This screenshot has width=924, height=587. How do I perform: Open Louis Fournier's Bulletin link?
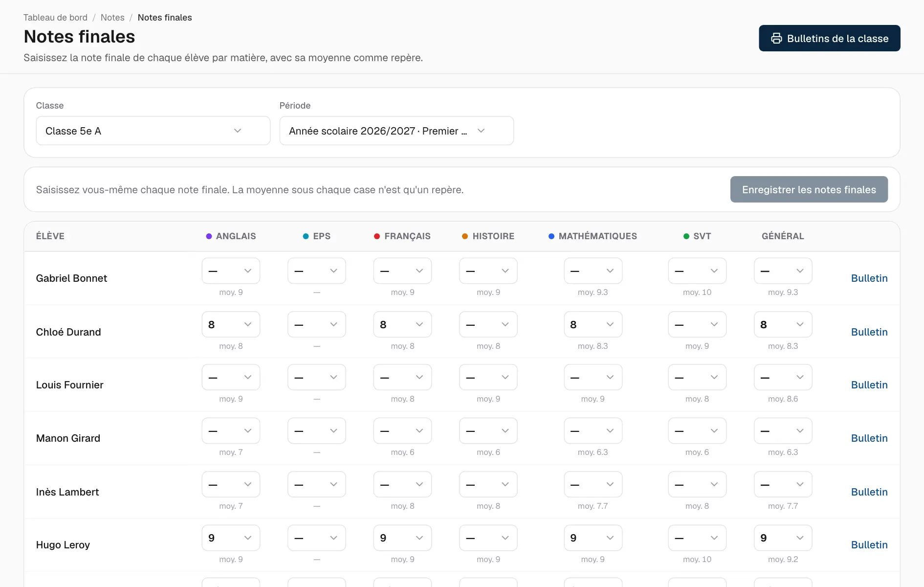(x=869, y=384)
